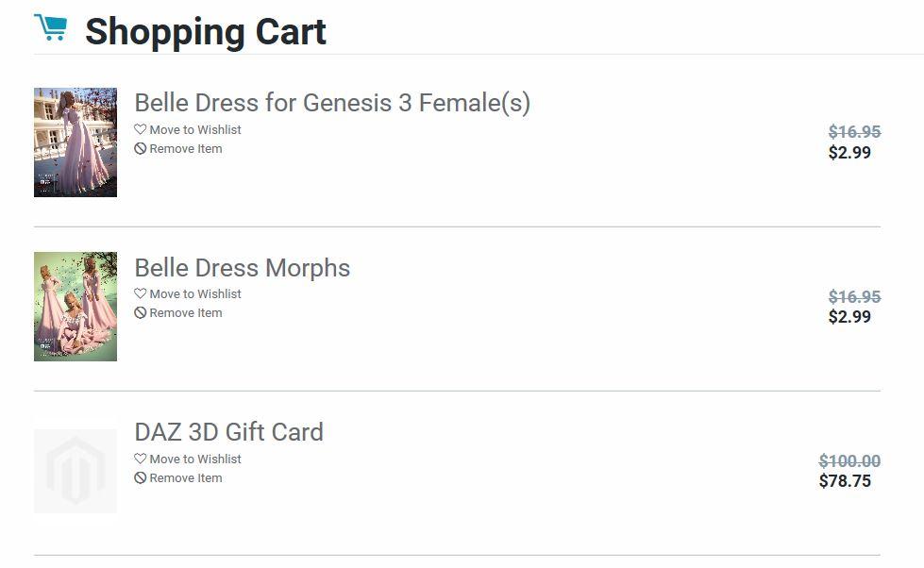Click the Belle Dress Morphs thumbnail image
Screen dimensions: 924x568
(x=76, y=307)
